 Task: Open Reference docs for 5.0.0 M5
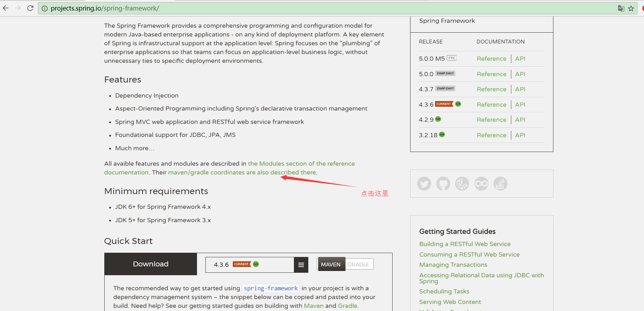pos(492,59)
